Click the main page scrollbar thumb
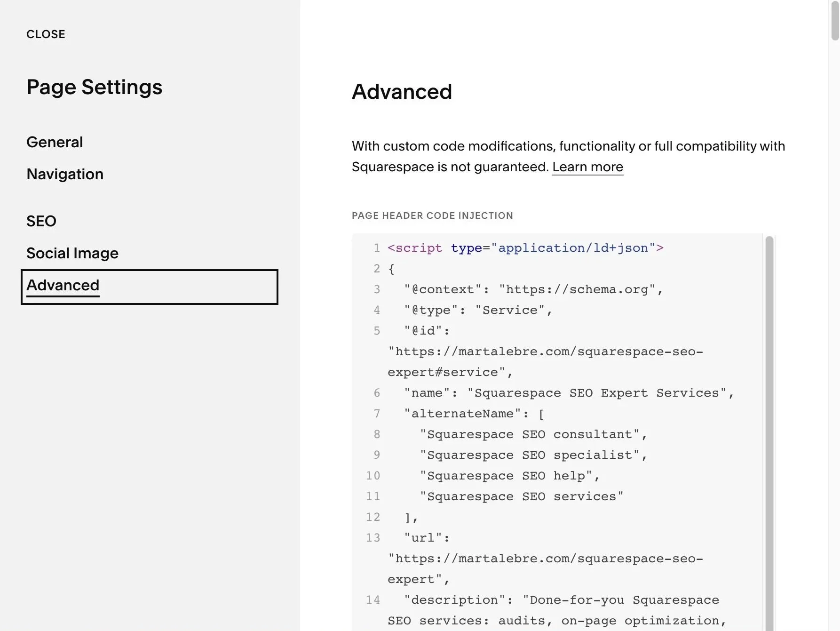Viewport: 840px width, 631px height. 835,21
